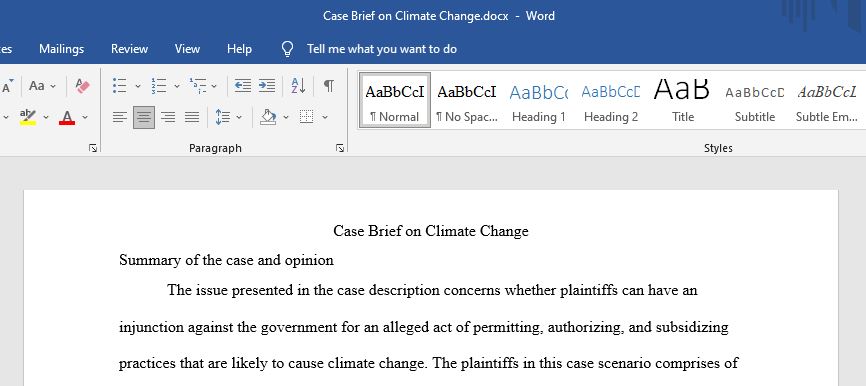Expand the Borders dropdown arrow
This screenshot has height=386, width=866.
point(325,117)
